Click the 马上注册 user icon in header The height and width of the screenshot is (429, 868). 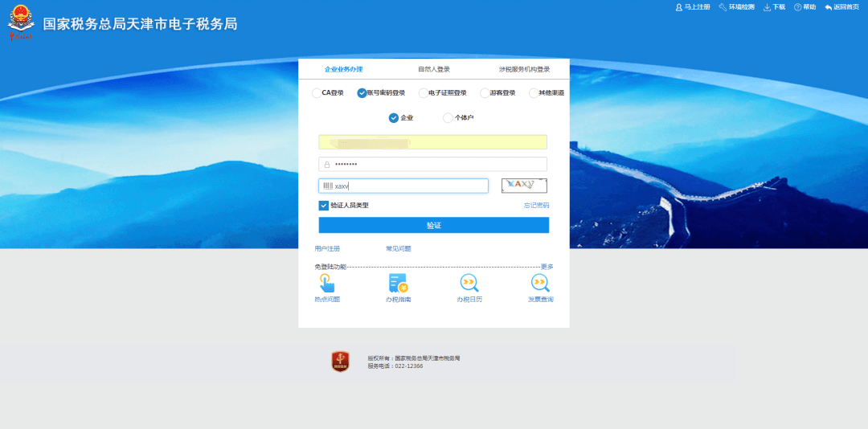pyautogui.click(x=678, y=7)
